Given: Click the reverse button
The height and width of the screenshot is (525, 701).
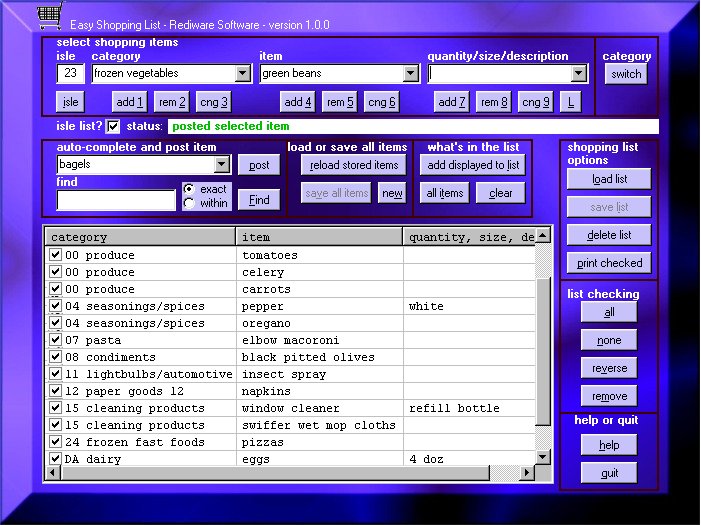Looking at the screenshot, I should click(x=609, y=368).
